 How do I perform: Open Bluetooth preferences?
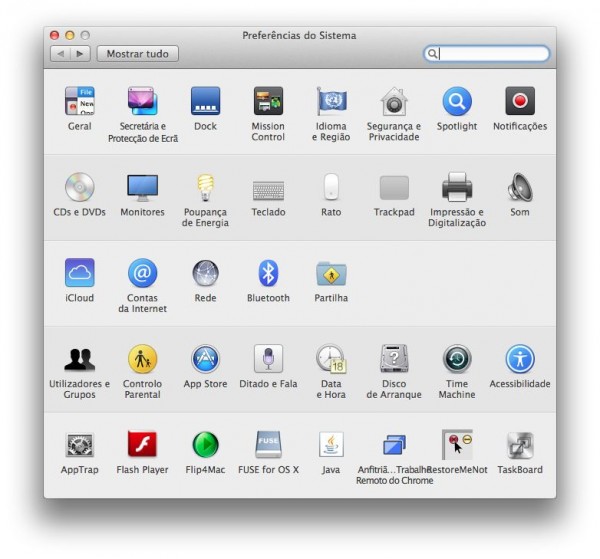(x=268, y=273)
